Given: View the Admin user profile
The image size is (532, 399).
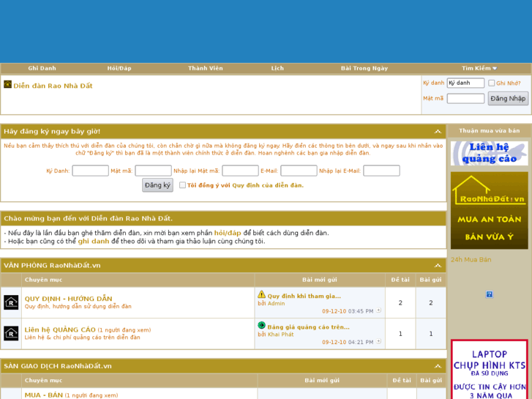Looking at the screenshot, I should pyautogui.click(x=276, y=304).
